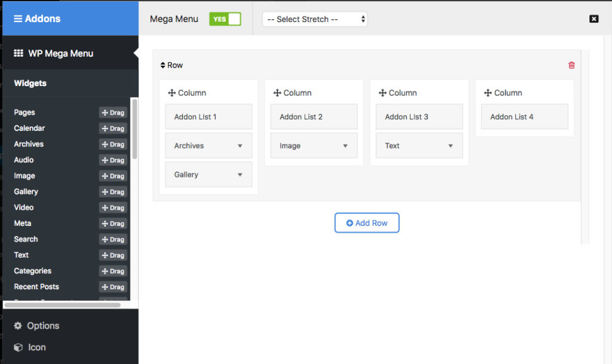This screenshot has height=364, width=612.
Task: Click the horizontal scrollbar below the widget list
Action: 63,306
